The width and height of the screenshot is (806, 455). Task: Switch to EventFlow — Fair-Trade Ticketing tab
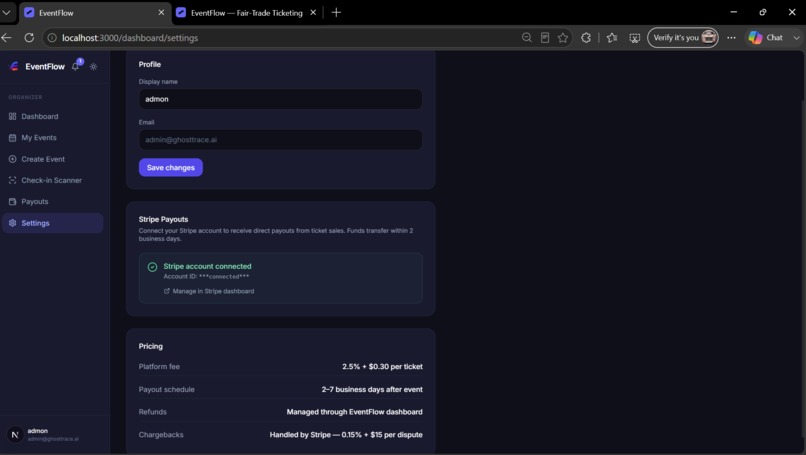point(246,13)
